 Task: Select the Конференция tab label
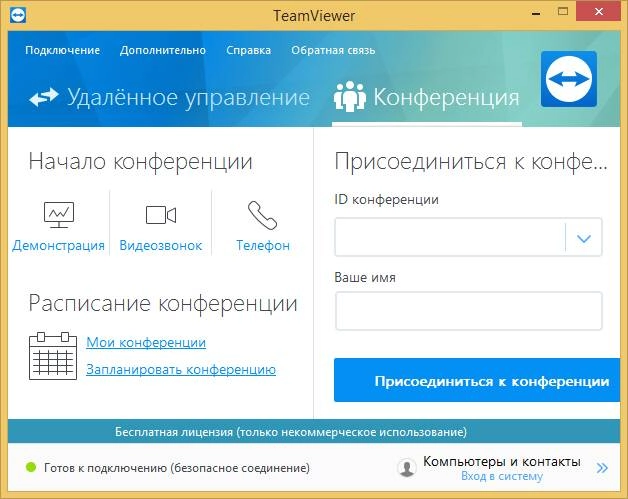(446, 97)
